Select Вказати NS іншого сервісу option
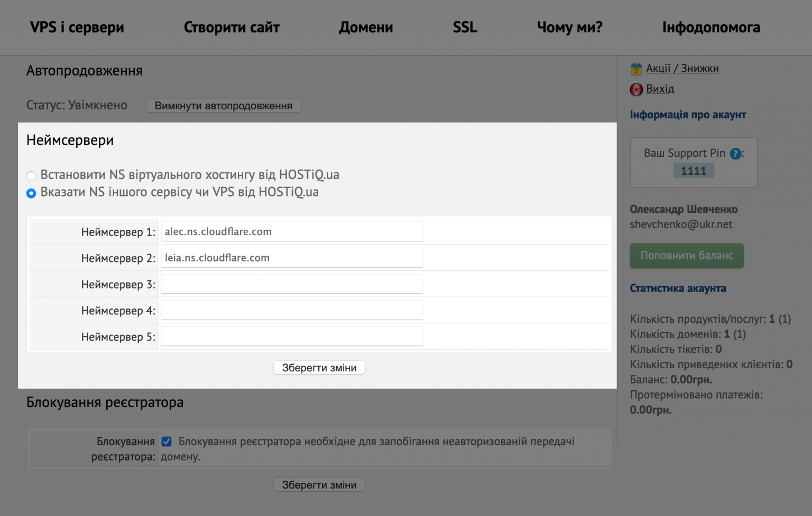The image size is (812, 516). pos(31,193)
